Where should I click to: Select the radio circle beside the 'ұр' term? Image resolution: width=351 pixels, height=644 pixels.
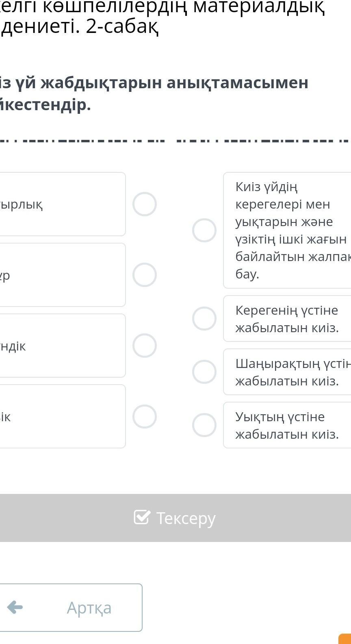click(x=145, y=275)
